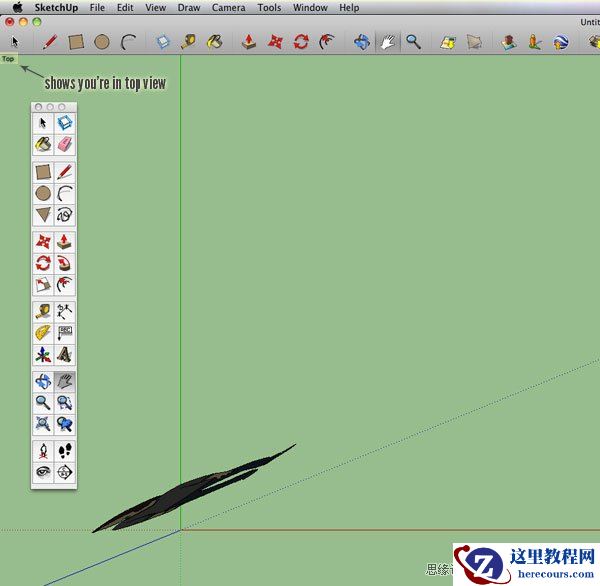Click the Add New Building icon
This screenshot has height=586, width=600.
[x=509, y=42]
